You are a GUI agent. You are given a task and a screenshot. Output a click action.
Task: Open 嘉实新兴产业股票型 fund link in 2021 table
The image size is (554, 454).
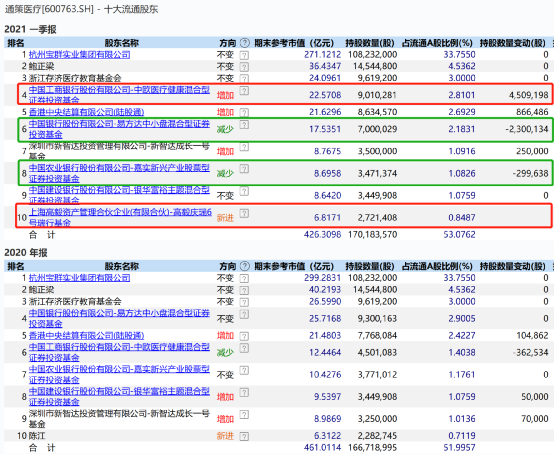tap(119, 173)
